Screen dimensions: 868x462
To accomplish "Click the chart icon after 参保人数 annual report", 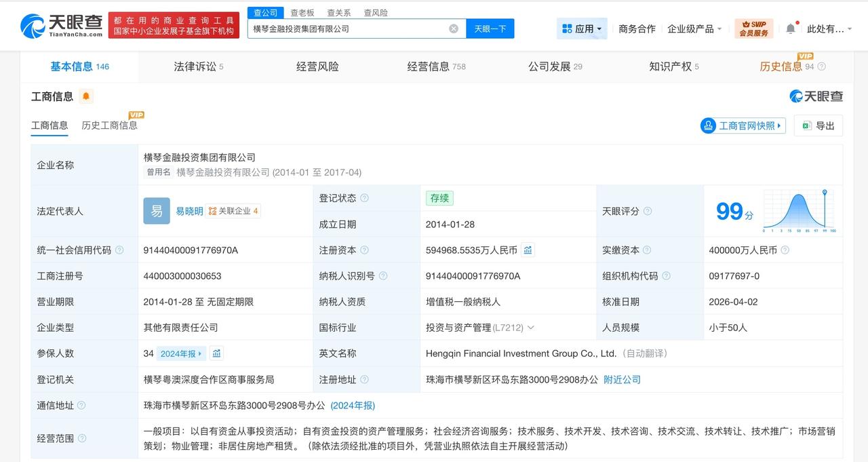I will click(216, 353).
